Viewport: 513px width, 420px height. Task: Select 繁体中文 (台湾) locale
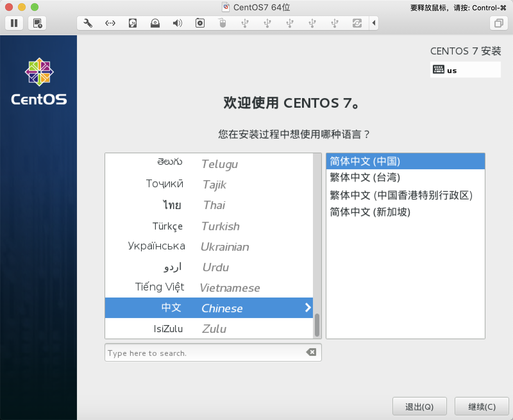(x=365, y=178)
